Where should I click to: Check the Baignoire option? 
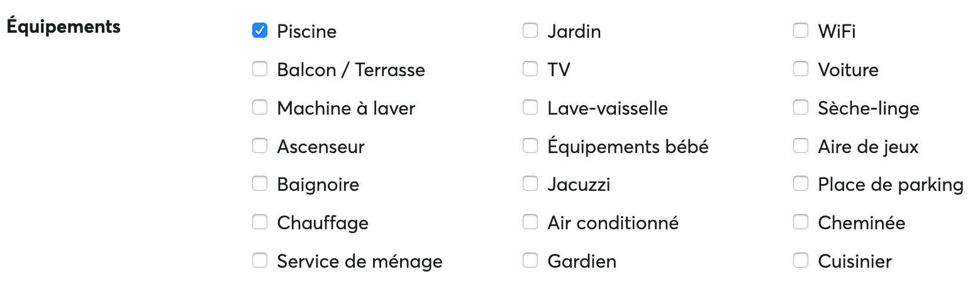coord(260,184)
